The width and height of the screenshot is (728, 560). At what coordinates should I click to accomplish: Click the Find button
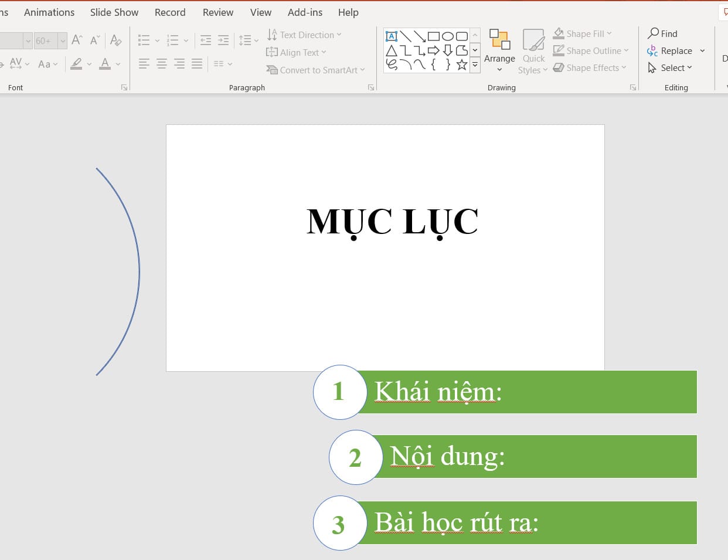[x=662, y=33]
